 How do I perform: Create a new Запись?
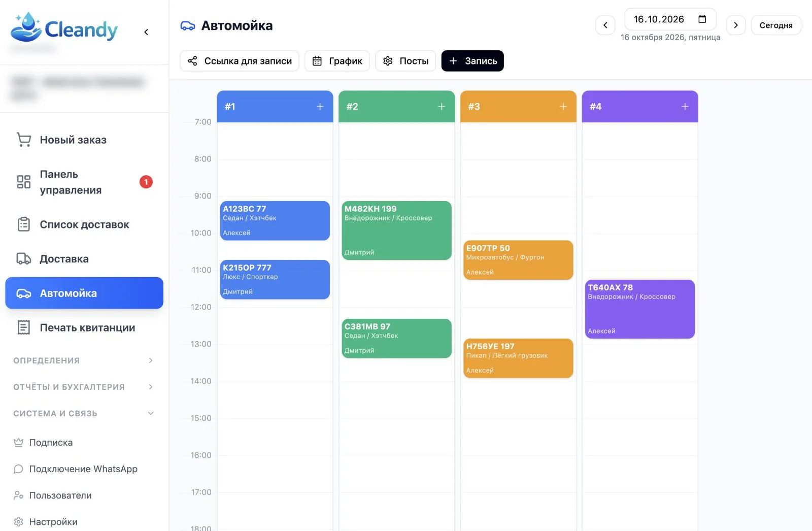[x=472, y=61]
